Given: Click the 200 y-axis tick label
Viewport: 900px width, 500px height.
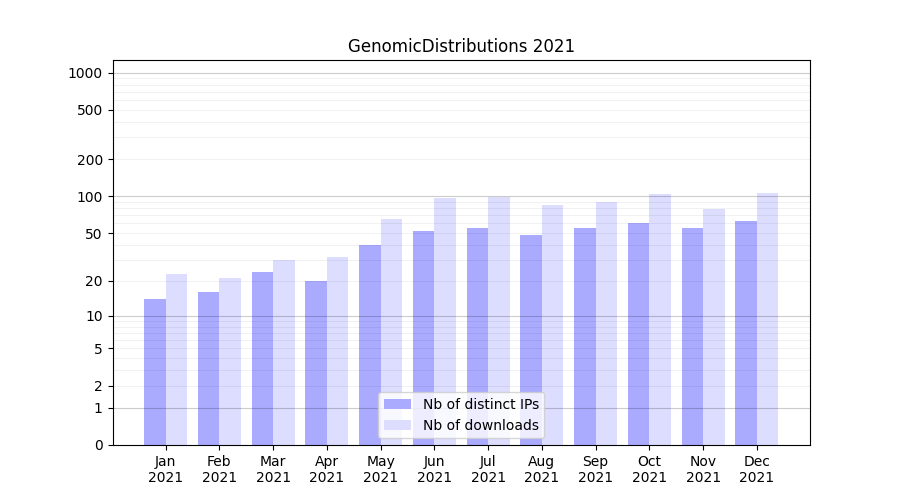Looking at the screenshot, I should pos(89,160).
